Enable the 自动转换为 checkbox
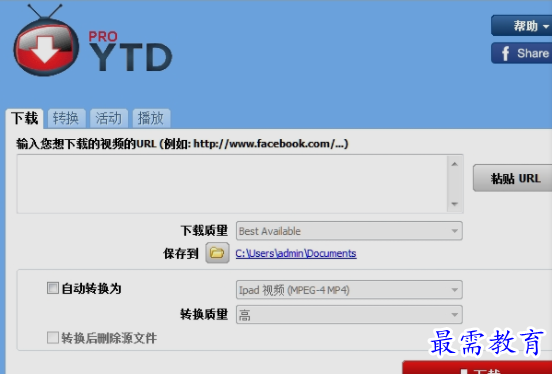Screen dimensions: 552x374 pyautogui.click(x=53, y=288)
